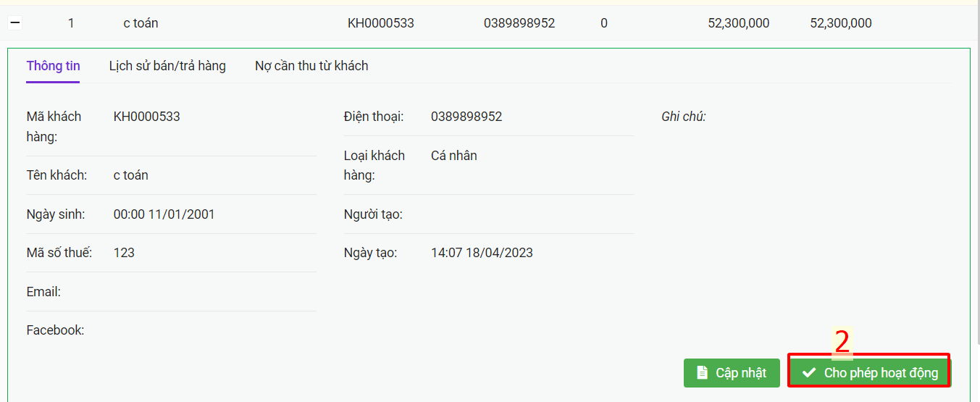Open the Thông tin tab

point(53,66)
